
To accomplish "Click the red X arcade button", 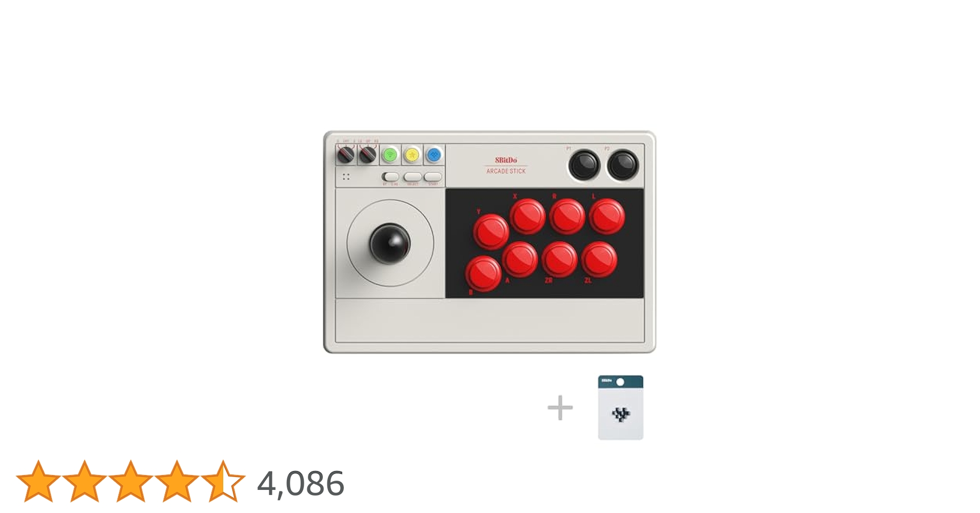I will coord(527,216).
